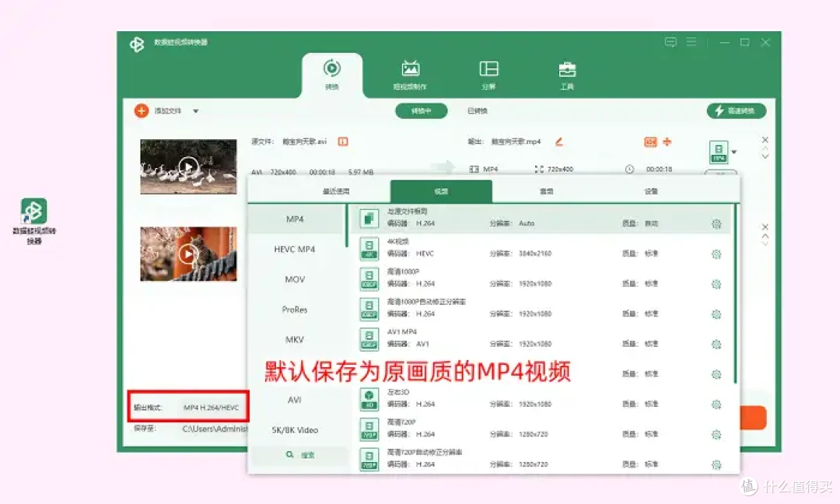Open settings gear for the Auto resolution preset
Image resolution: width=840 pixels, height=504 pixels.
coord(716,224)
